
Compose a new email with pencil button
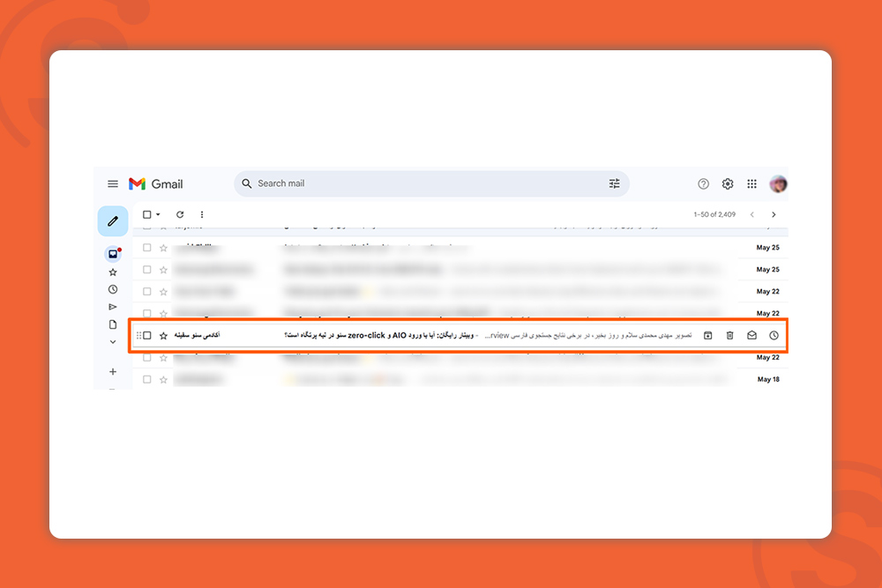(113, 221)
